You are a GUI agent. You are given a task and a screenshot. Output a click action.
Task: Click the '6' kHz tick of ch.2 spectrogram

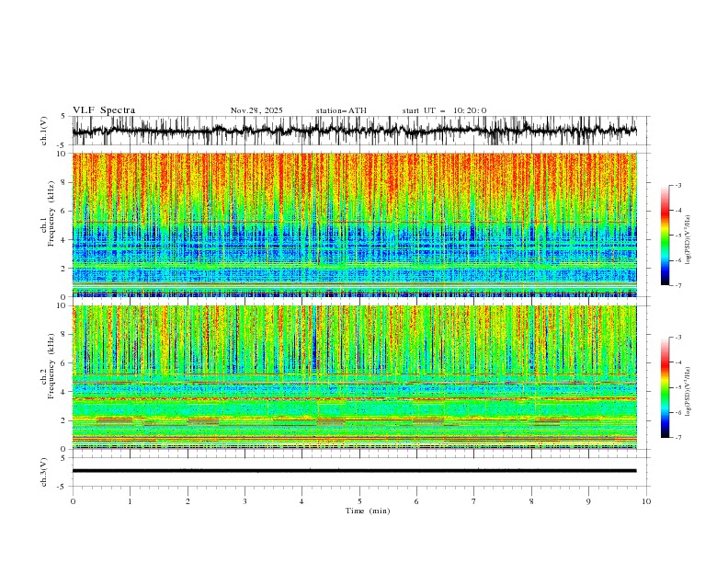click(x=64, y=363)
